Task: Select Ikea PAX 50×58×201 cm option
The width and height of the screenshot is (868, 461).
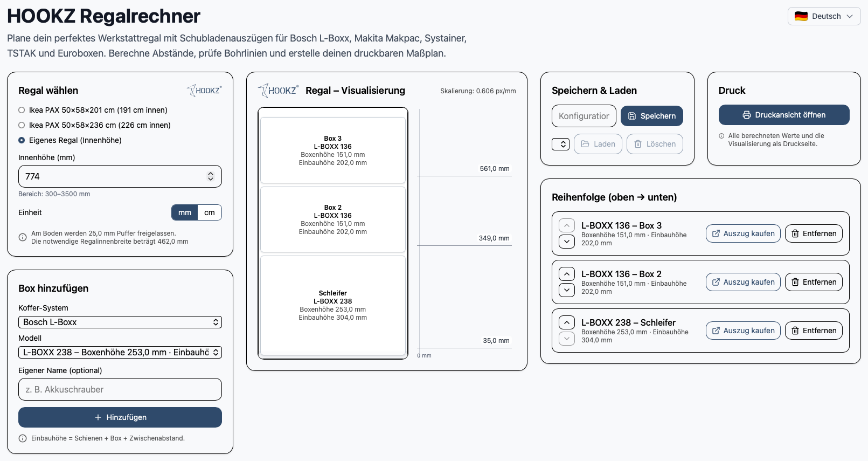Action: (22, 110)
